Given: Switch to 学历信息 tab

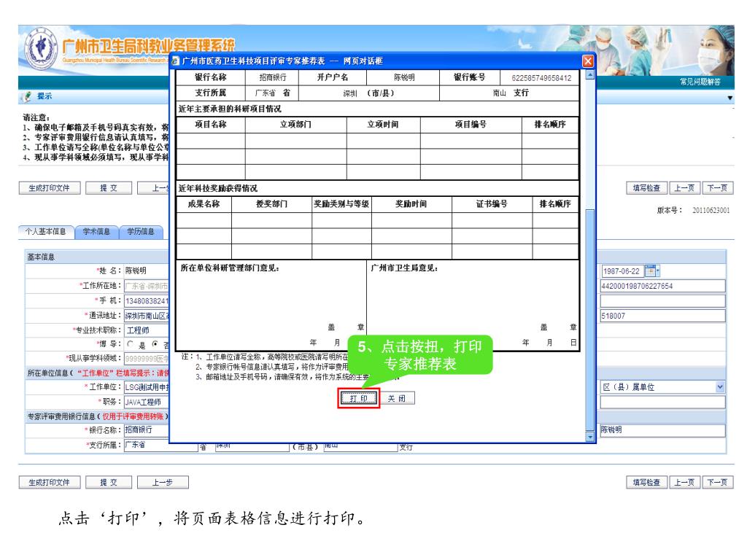Looking at the screenshot, I should (x=141, y=232).
